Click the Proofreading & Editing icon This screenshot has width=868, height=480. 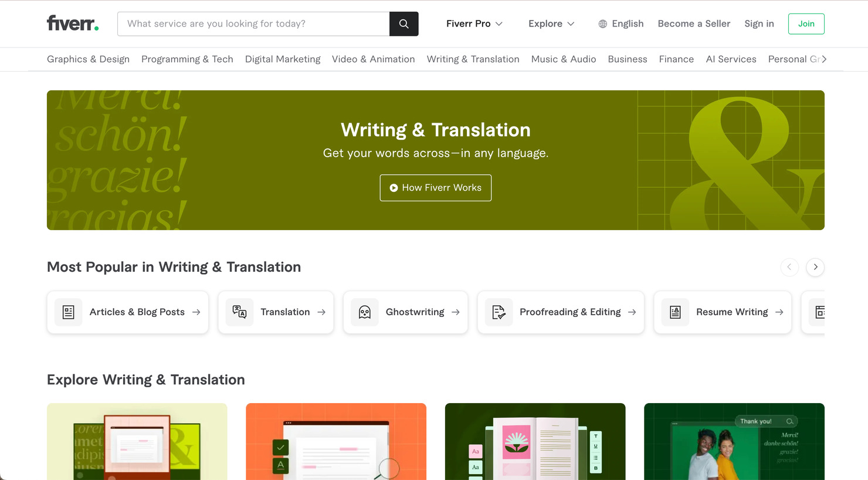pos(499,312)
